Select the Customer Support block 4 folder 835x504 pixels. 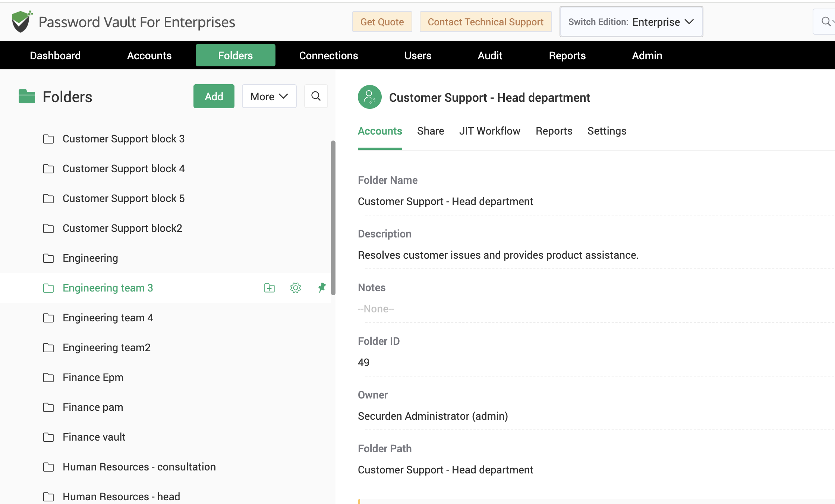tap(124, 168)
